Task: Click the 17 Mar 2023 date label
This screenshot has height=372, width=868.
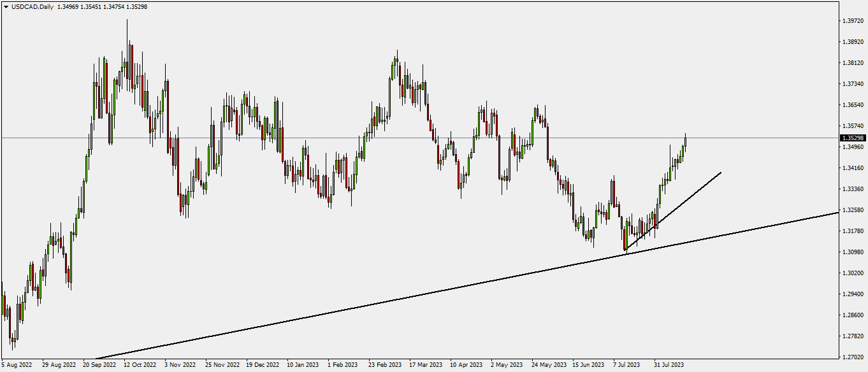Action: 426,366
